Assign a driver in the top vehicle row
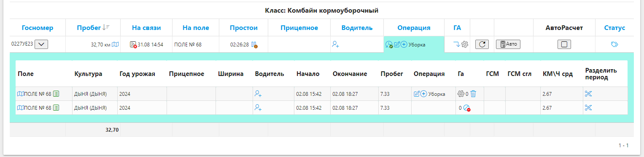The image size is (644, 157). (336, 44)
